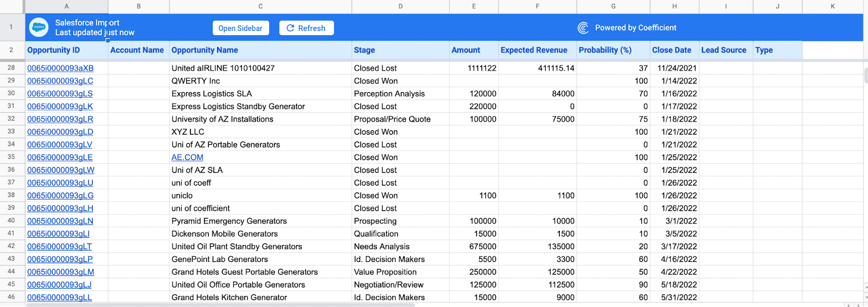Select the 'Pyramid Emergency Generators' cell
Image resolution: width=868 pixels, height=307 pixels.
(260, 221)
